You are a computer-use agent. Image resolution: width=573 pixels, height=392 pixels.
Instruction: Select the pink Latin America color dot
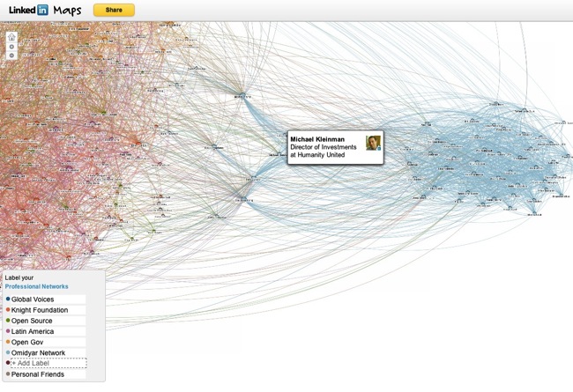click(x=8, y=331)
